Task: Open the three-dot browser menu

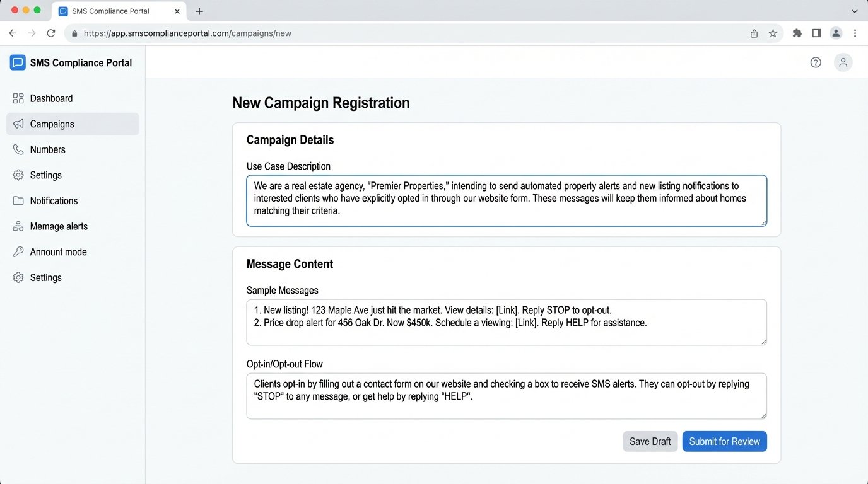Action: tap(855, 33)
